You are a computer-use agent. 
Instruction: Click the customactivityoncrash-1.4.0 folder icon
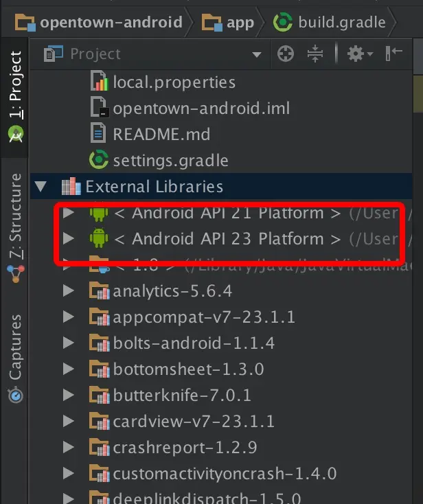coord(100,473)
